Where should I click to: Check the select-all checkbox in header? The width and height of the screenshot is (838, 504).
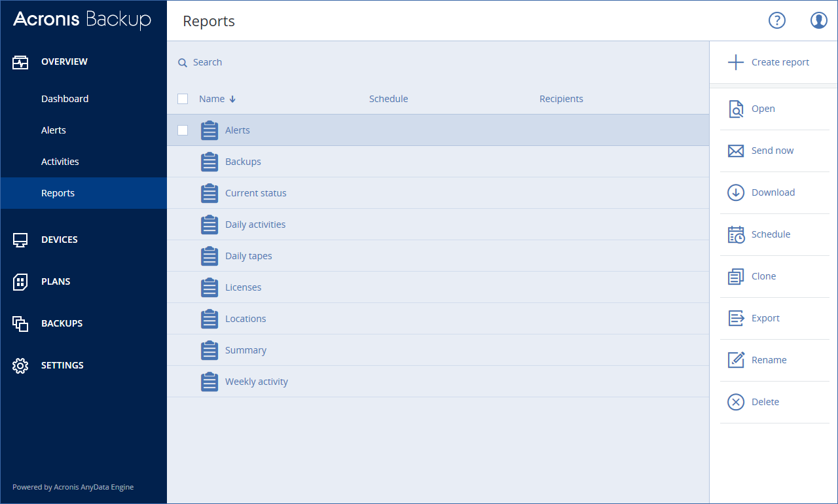[183, 98]
